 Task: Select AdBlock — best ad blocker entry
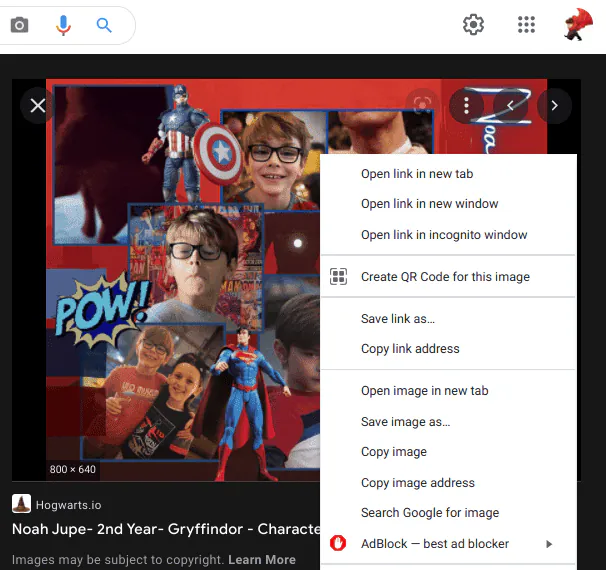[x=448, y=544]
